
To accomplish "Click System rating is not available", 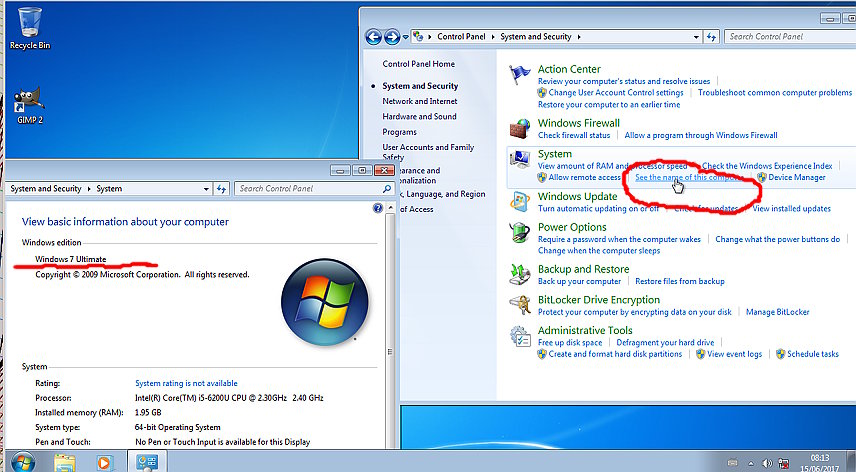I will coord(186,384).
